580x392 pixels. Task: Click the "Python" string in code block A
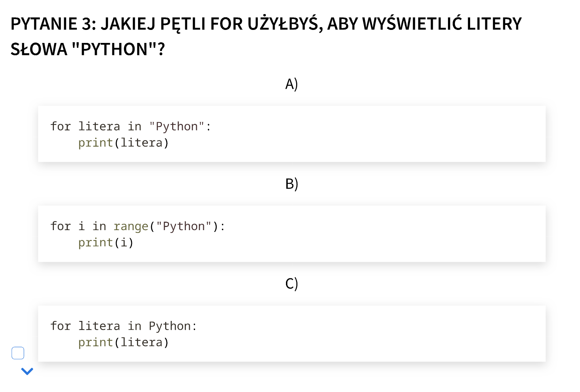click(176, 126)
